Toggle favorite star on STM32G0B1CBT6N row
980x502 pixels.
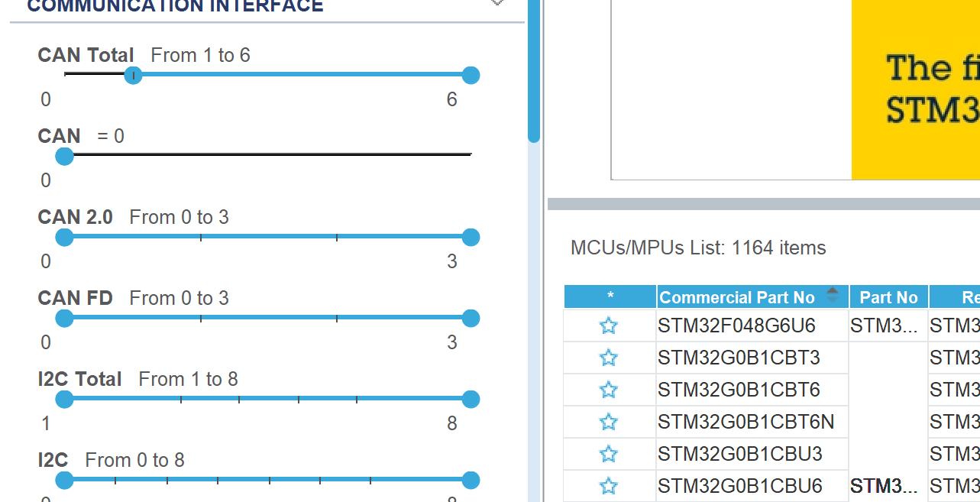[609, 421]
